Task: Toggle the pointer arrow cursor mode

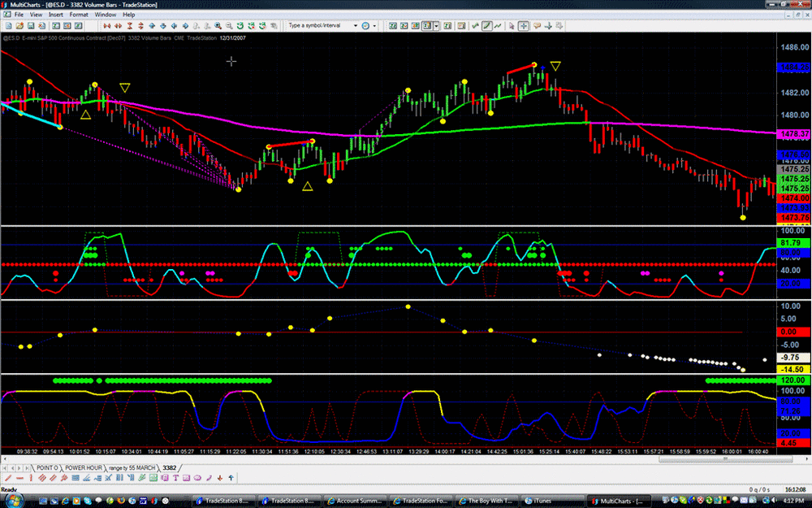Action: 512,25
